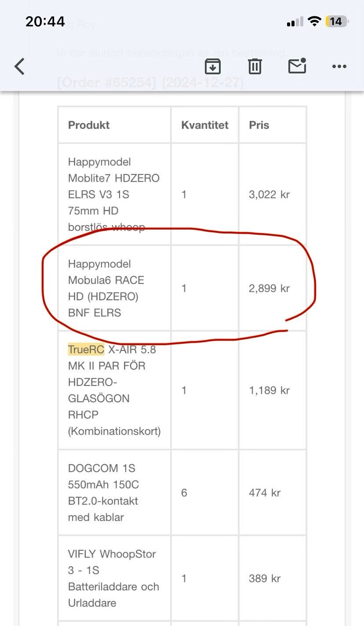This screenshot has width=364, height=626.
Task: Tap the Wi-Fi status icon
Action: (314, 22)
